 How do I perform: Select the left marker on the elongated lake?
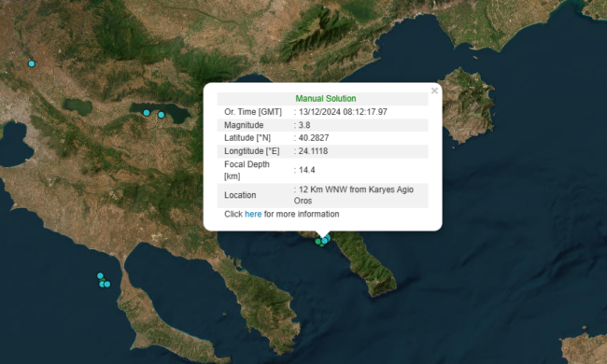click(147, 113)
